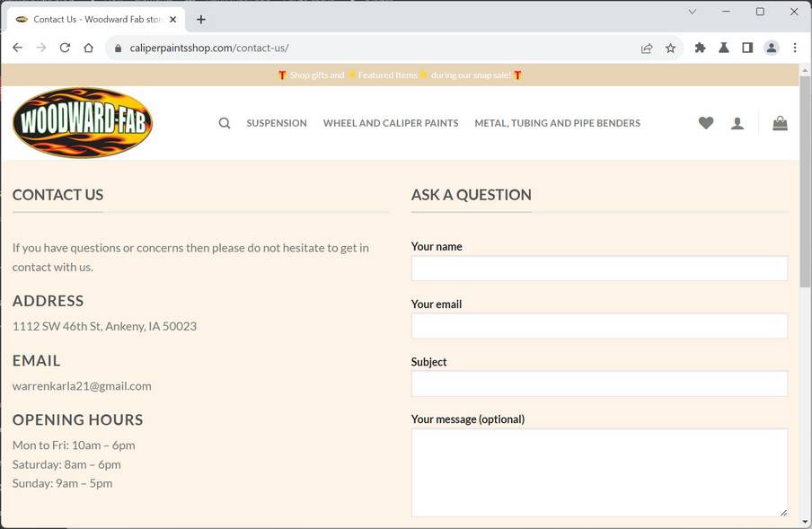Image resolution: width=812 pixels, height=529 pixels.
Task: Share the page via the share icon
Action: (x=647, y=48)
